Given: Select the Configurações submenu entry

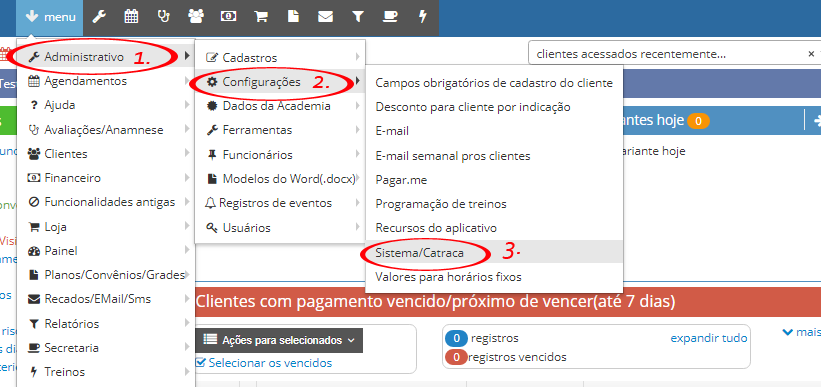Looking at the screenshot, I should tap(280, 82).
